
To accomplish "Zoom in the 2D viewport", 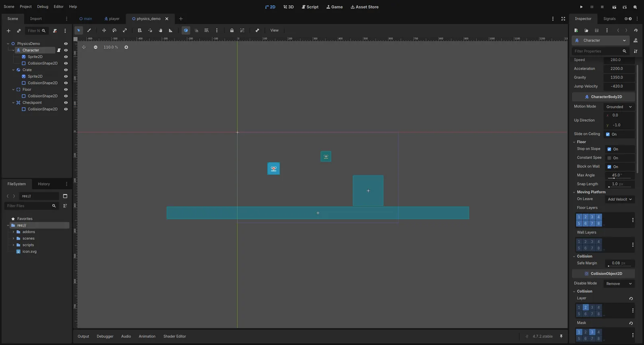I will [x=126, y=47].
